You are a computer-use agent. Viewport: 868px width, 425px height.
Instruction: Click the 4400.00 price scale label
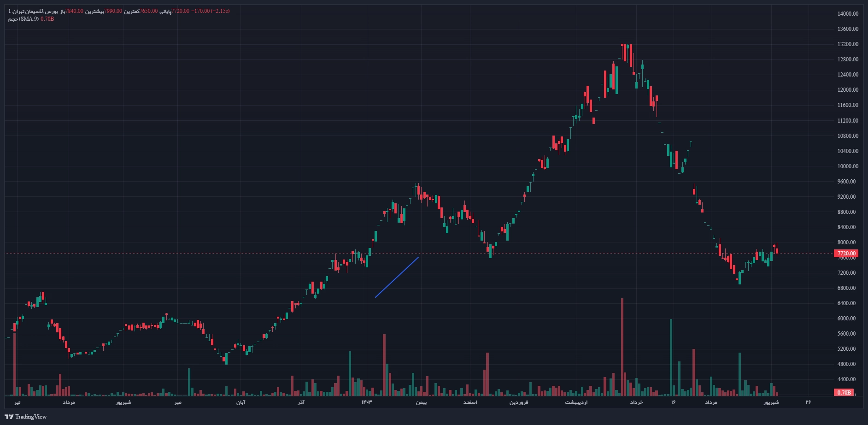click(848, 379)
